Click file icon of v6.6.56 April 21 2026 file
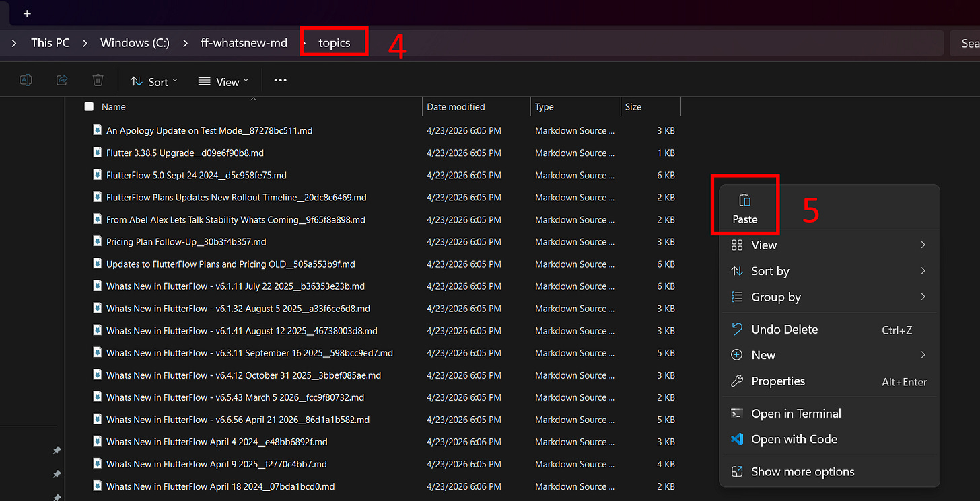Screen dimensions: 980x501 tap(98, 419)
